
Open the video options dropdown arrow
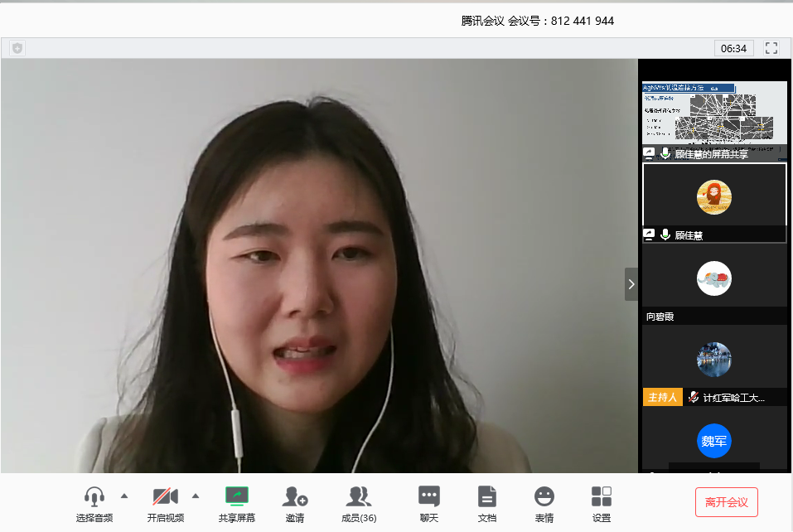click(x=196, y=497)
